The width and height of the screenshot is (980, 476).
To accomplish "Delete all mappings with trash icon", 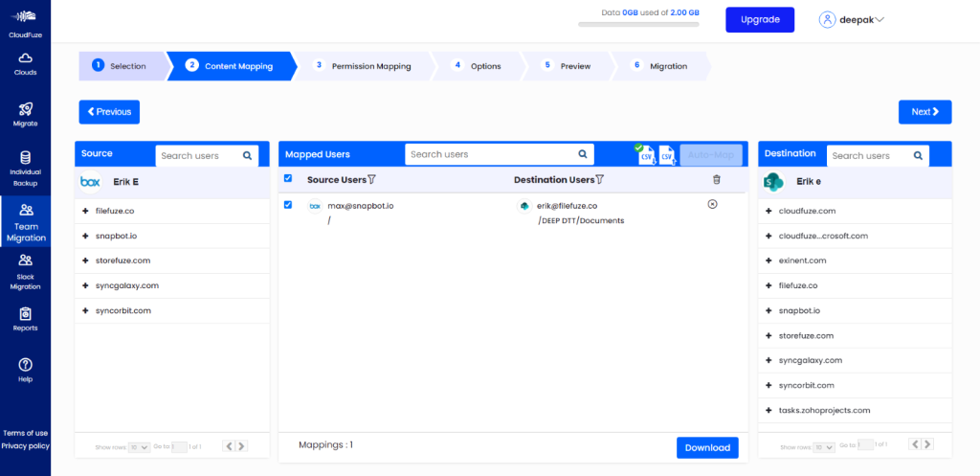I will click(x=716, y=179).
